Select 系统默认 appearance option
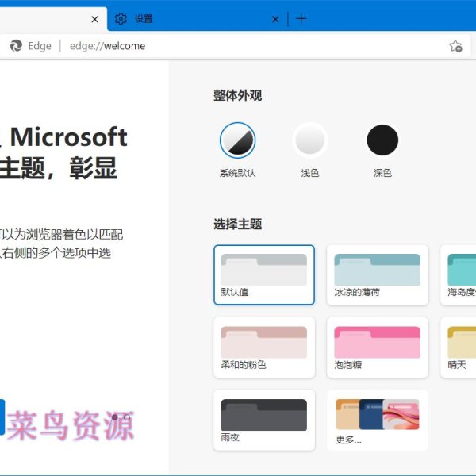Image resolution: width=476 pixels, height=476 pixels. click(x=237, y=141)
